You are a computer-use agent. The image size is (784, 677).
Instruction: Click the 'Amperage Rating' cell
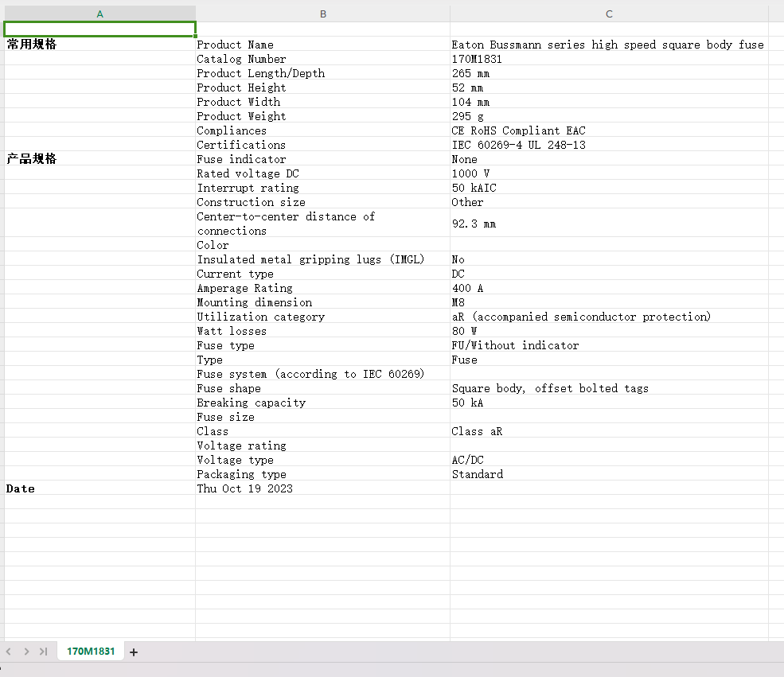pos(323,288)
